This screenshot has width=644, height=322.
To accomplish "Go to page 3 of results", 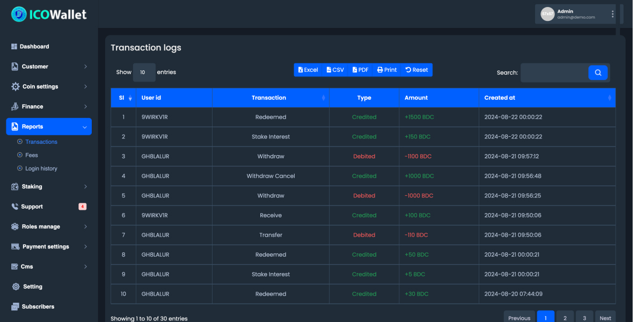I will click(584, 317).
